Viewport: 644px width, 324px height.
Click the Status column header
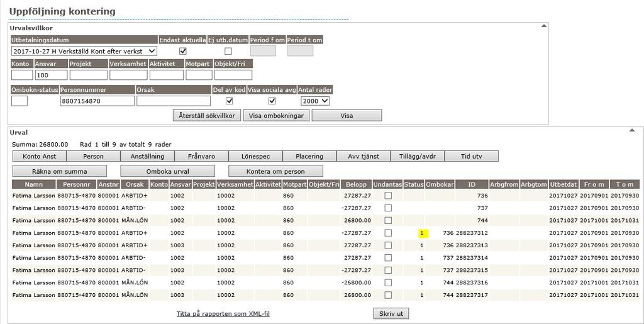[414, 184]
